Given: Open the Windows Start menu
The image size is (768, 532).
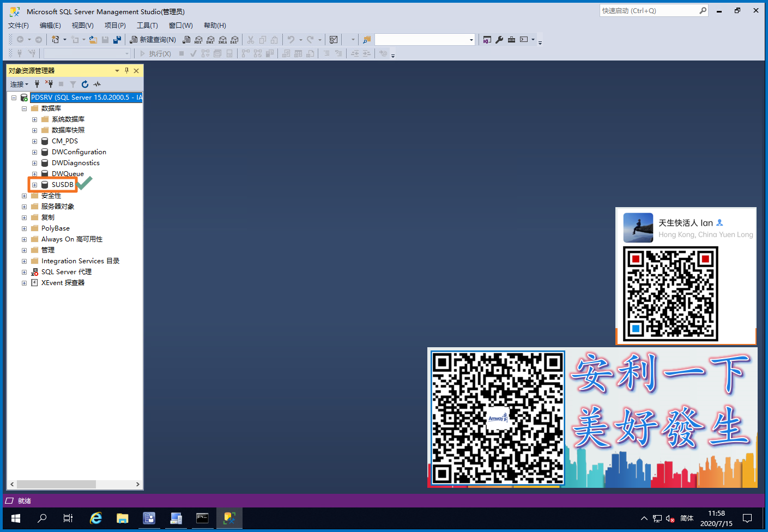Looking at the screenshot, I should click(x=16, y=518).
